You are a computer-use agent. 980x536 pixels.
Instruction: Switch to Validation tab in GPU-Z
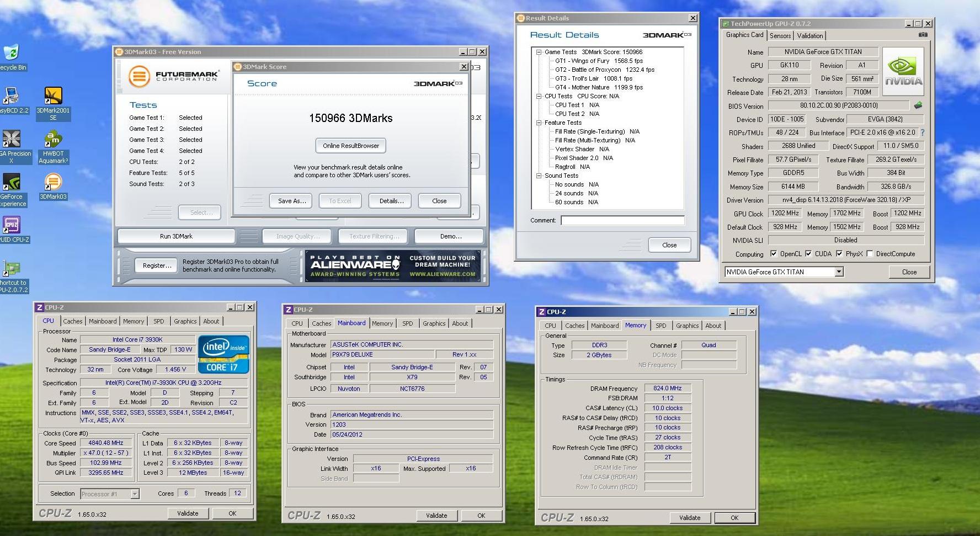(810, 35)
